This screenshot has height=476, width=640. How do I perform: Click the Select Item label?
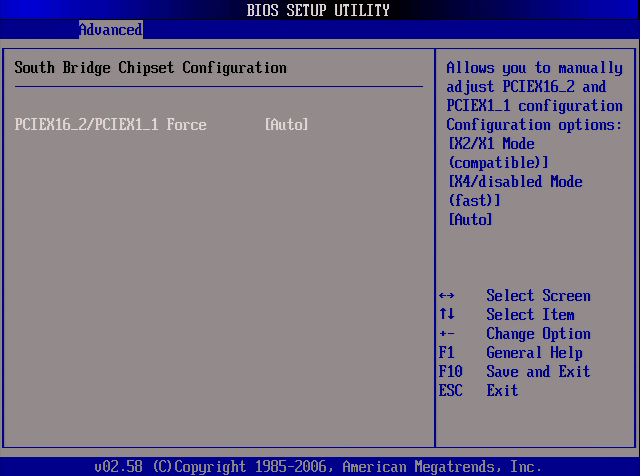(x=530, y=315)
